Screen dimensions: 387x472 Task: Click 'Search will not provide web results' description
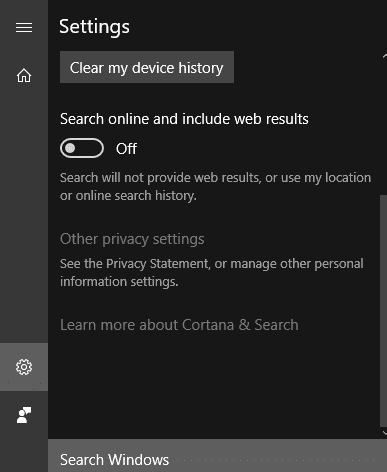[215, 187]
